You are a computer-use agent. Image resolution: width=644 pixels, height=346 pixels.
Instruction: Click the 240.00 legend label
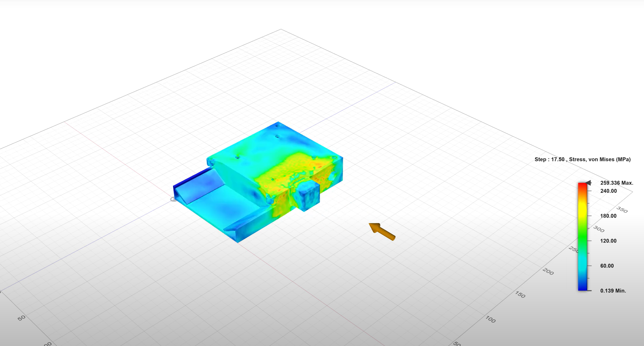coord(608,191)
